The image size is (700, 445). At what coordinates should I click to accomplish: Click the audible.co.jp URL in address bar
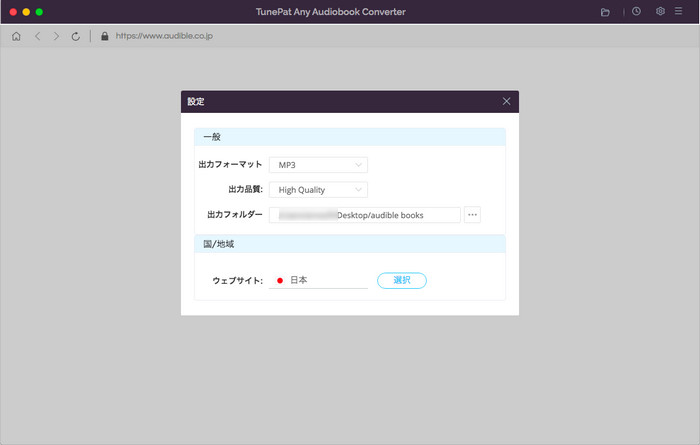point(164,36)
